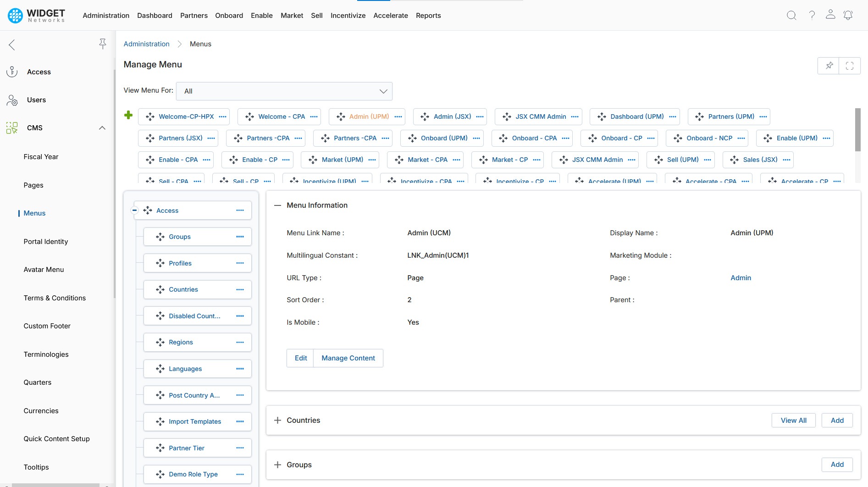This screenshot has width=868, height=487.
Task: Collapse the Access tree node minus toggle
Action: (x=134, y=210)
